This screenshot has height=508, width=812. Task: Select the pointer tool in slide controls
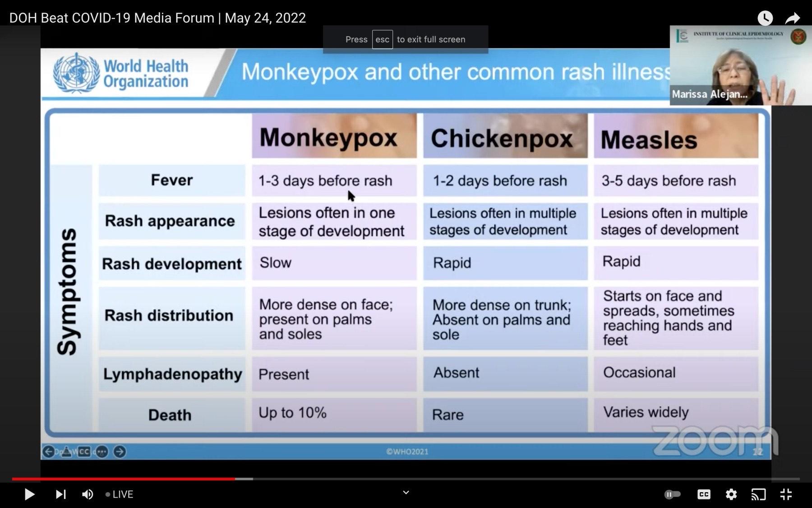click(x=66, y=452)
